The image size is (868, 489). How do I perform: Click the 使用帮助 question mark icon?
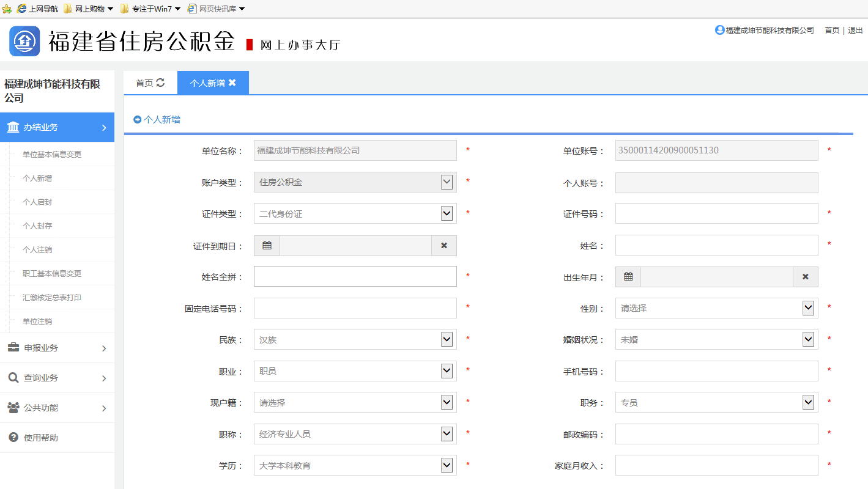[13, 438]
